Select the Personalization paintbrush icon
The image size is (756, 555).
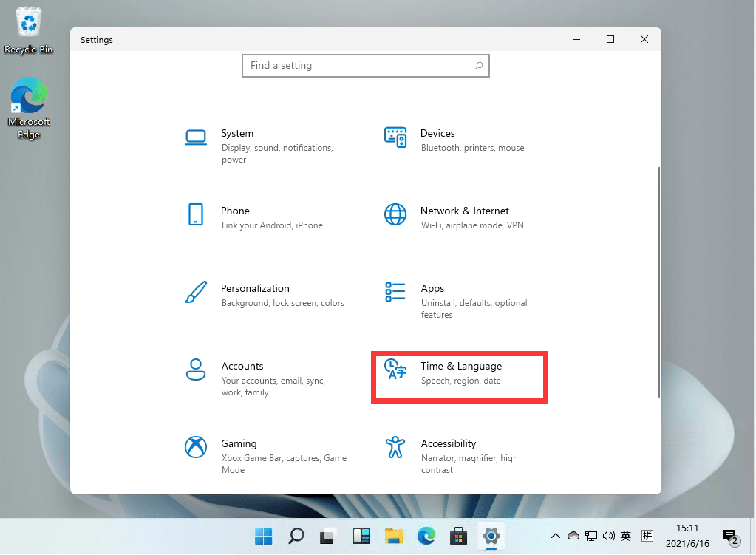click(x=195, y=293)
